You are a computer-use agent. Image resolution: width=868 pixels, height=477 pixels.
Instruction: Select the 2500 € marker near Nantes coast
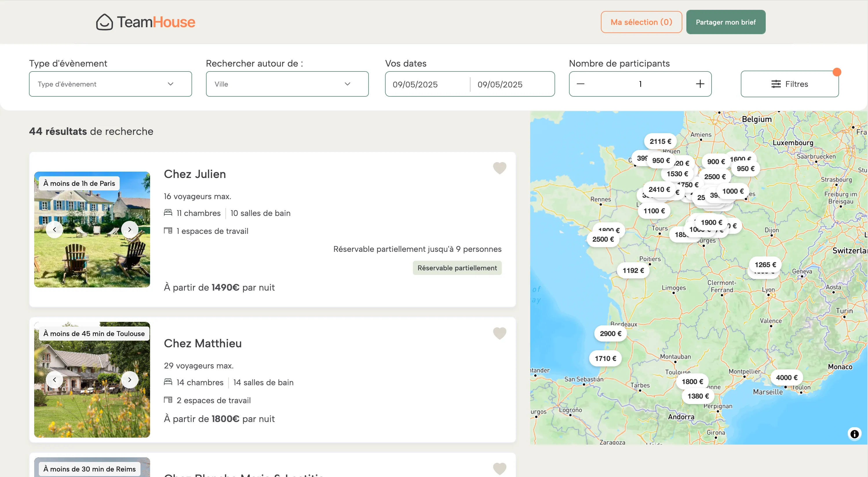(x=603, y=239)
